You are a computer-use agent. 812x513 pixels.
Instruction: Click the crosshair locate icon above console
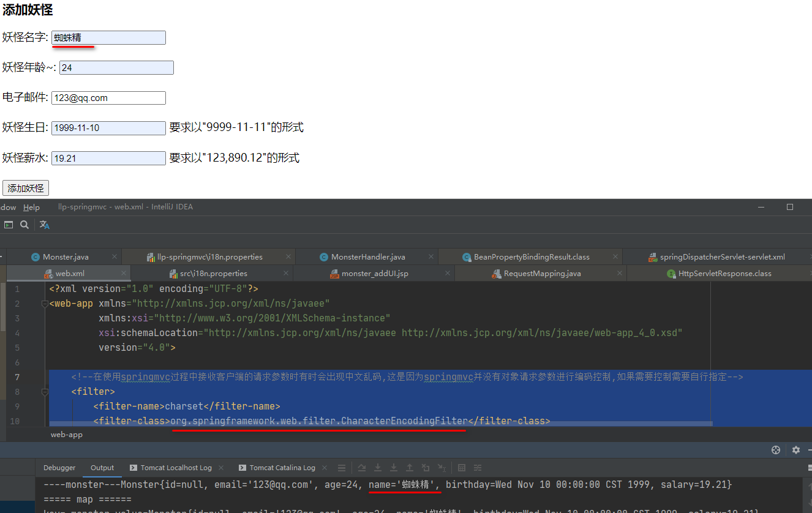point(776,450)
